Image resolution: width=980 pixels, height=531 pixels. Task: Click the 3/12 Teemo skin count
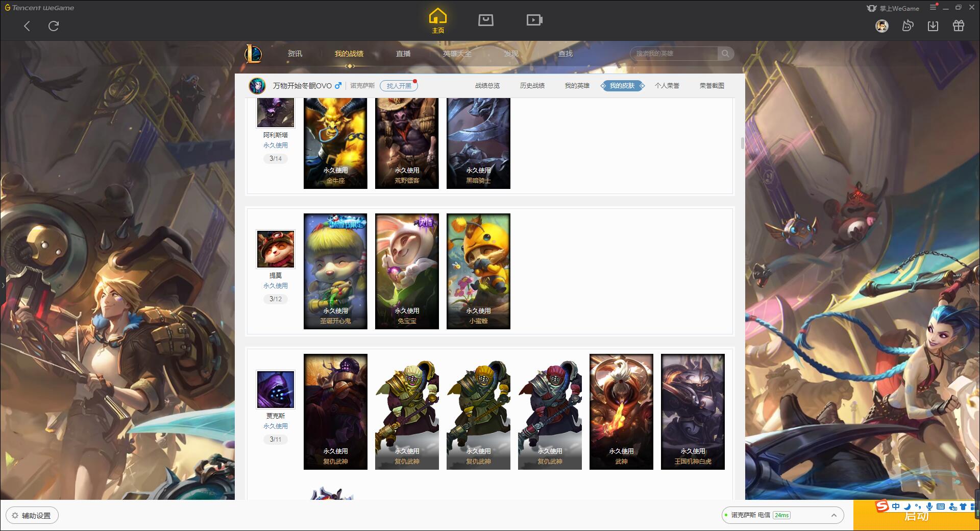pos(275,299)
